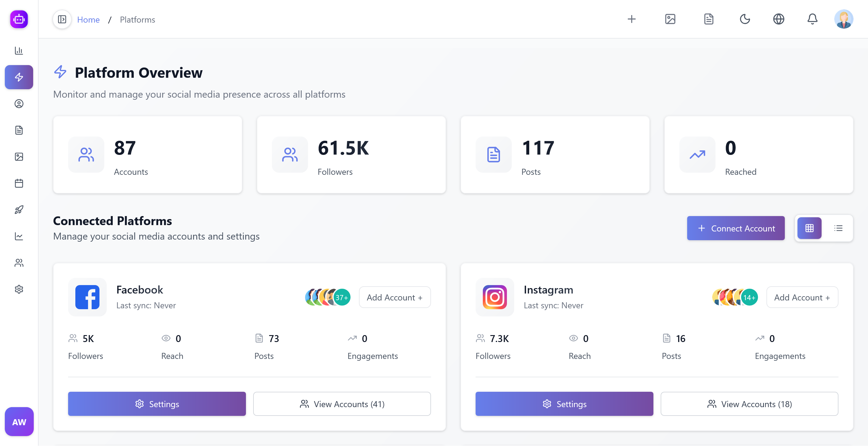Open the media image icon in sidebar
This screenshot has width=868, height=446.
point(19,157)
